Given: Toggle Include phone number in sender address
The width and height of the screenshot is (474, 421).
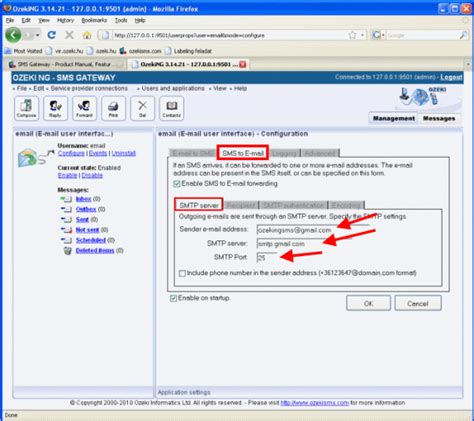Looking at the screenshot, I should [182, 273].
